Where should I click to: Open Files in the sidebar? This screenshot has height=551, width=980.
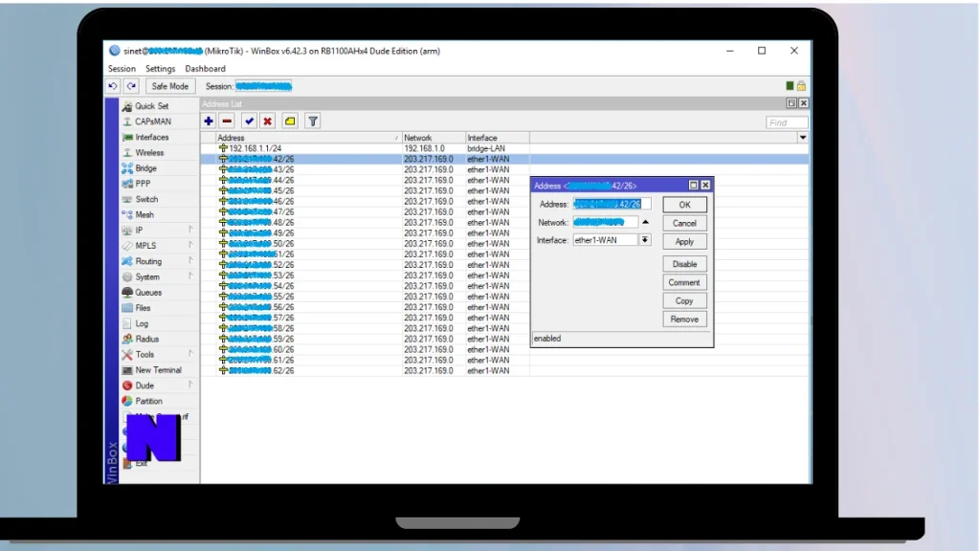(143, 308)
